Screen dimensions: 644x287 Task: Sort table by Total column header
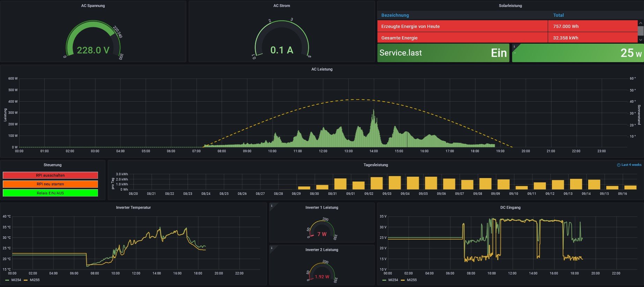[x=558, y=15]
